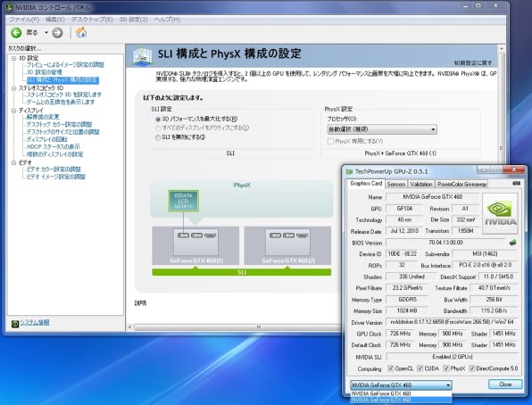Open video image settings tree item
Screen dimensions: 532x405
click(x=56, y=177)
